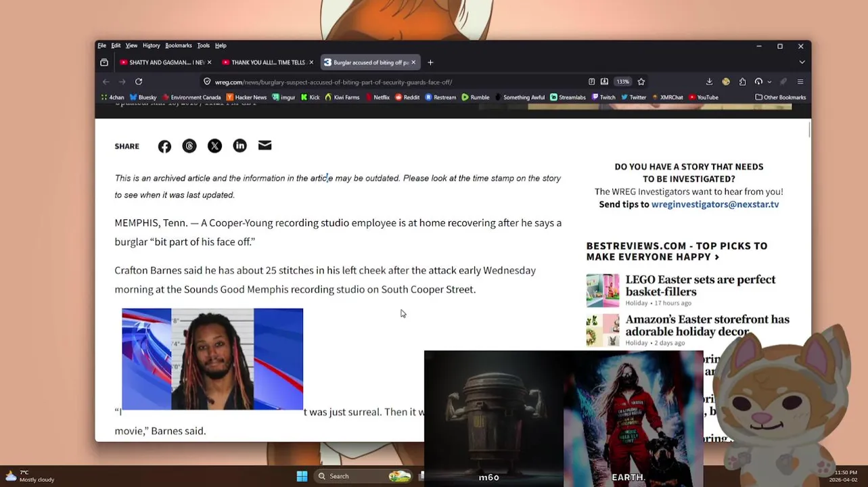Close the Burglar accused article tab
Screen dimensions: 868x487
click(x=413, y=62)
